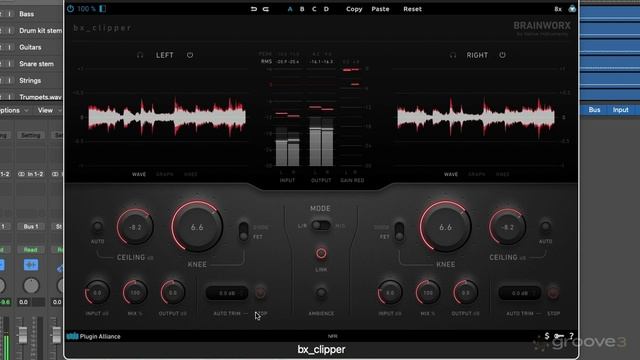Click the undo arrow icon
This screenshot has width=640, height=360.
253,9
